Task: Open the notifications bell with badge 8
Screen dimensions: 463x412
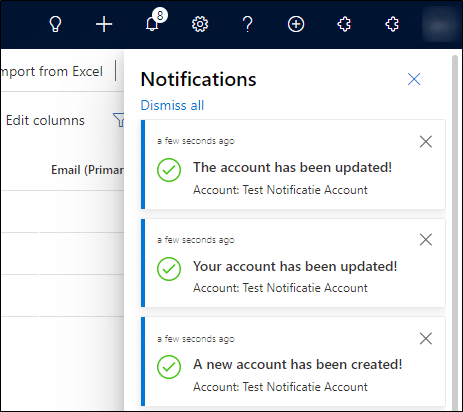Action: (x=152, y=24)
